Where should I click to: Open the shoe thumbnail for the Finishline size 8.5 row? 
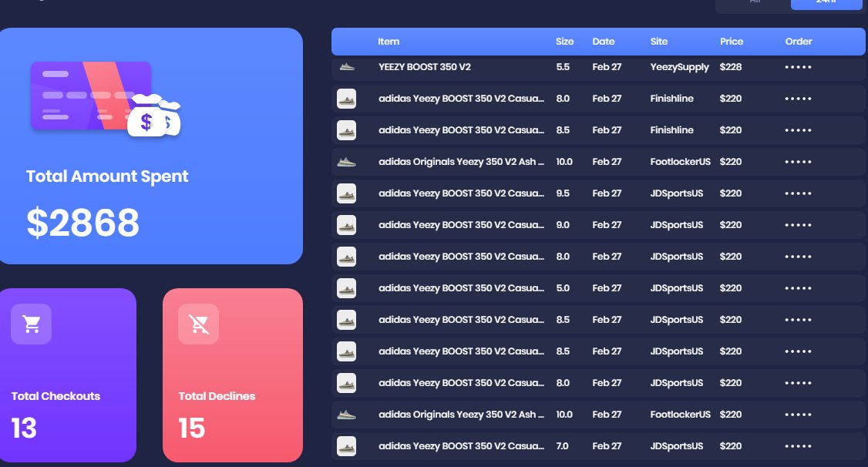[347, 130]
